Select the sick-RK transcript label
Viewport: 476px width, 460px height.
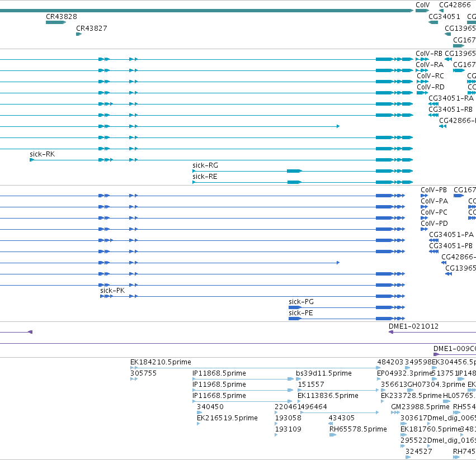pos(42,154)
